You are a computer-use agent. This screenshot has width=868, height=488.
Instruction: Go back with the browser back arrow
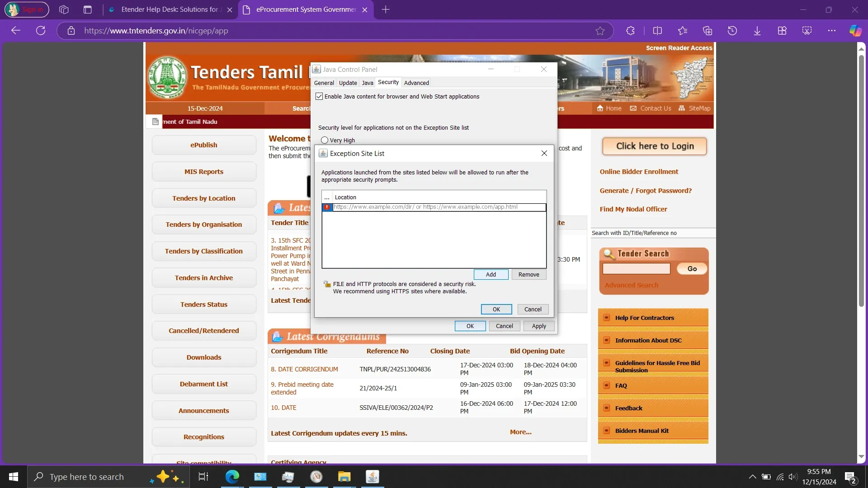pos(16,31)
